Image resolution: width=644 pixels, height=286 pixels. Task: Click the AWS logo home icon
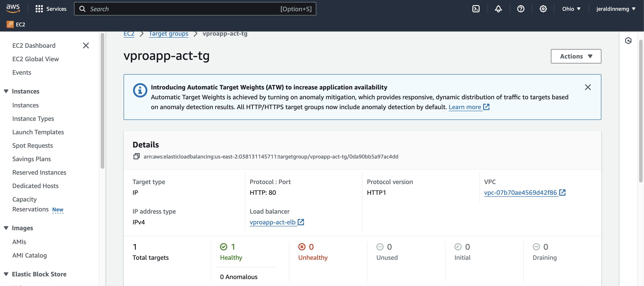coord(13,9)
